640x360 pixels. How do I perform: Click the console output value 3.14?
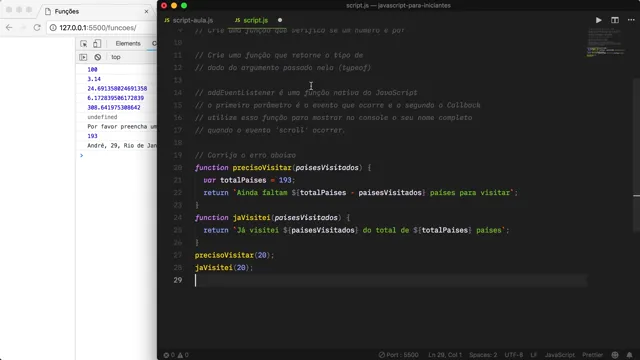point(94,79)
